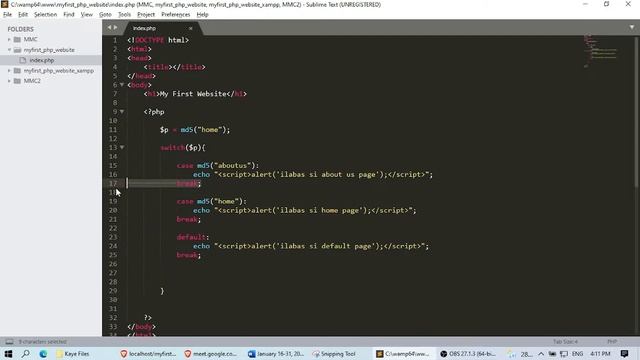Open battery status tray icon

click(552, 354)
